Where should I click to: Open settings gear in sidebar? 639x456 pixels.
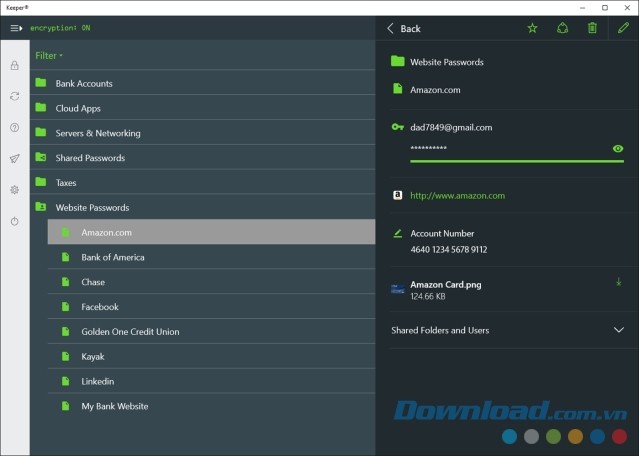coord(14,189)
